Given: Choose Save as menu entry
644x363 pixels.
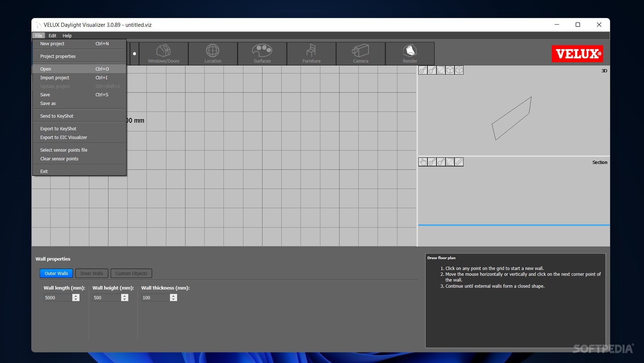Looking at the screenshot, I should [x=79, y=103].
